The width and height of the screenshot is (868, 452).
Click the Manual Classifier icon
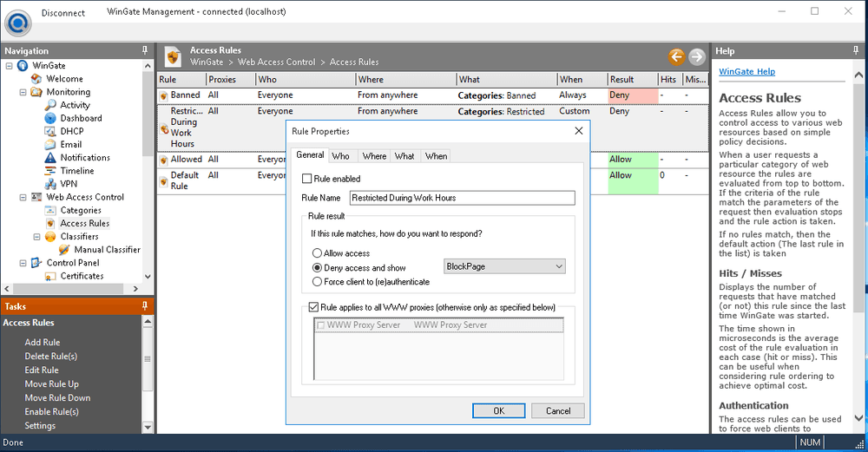pyautogui.click(x=64, y=250)
